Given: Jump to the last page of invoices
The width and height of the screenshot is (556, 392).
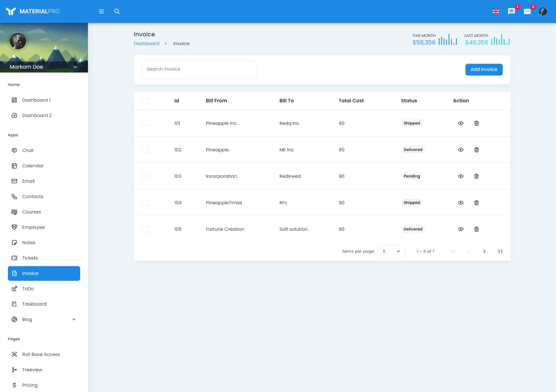Looking at the screenshot, I should [500, 251].
